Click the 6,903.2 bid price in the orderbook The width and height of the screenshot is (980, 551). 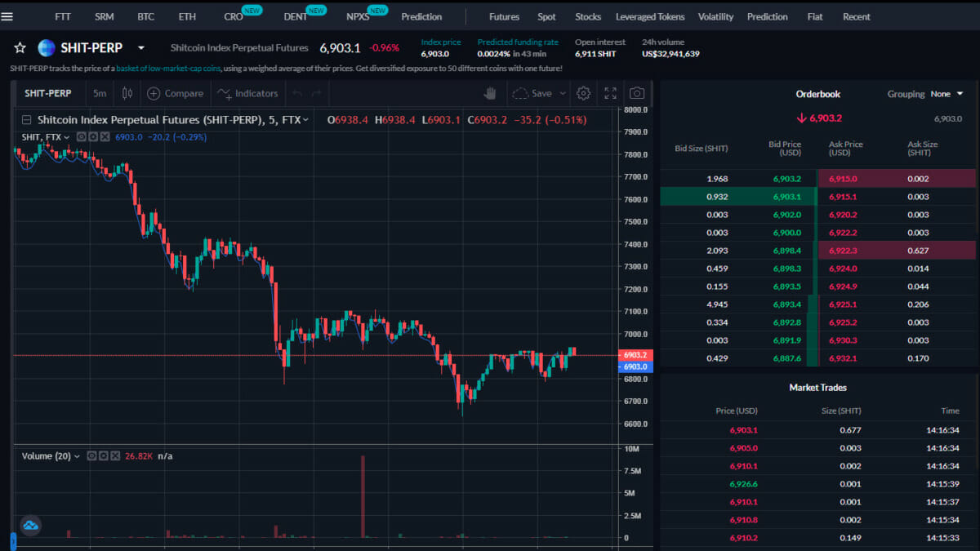pyautogui.click(x=786, y=179)
